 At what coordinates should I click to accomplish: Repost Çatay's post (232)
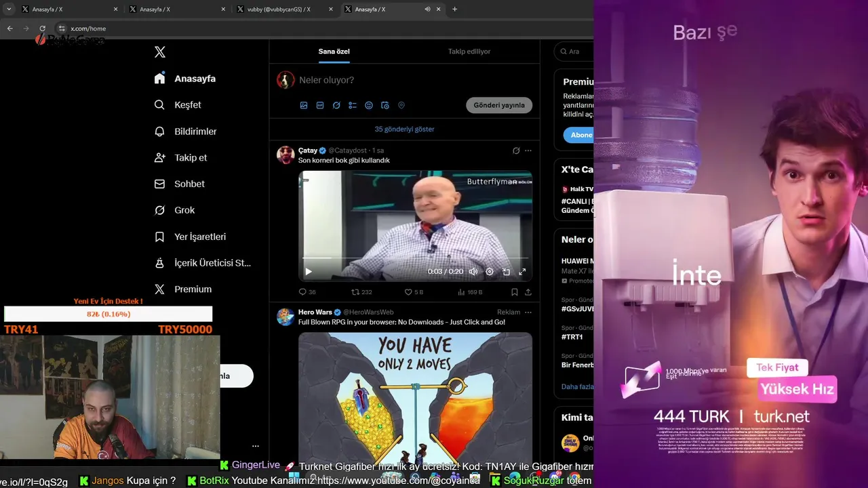[361, 292]
